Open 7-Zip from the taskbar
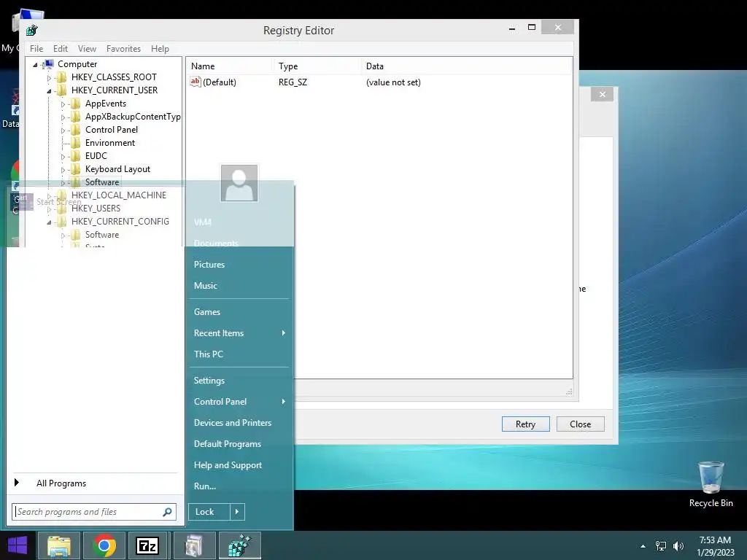Image resolution: width=747 pixels, height=560 pixels. coord(147,545)
